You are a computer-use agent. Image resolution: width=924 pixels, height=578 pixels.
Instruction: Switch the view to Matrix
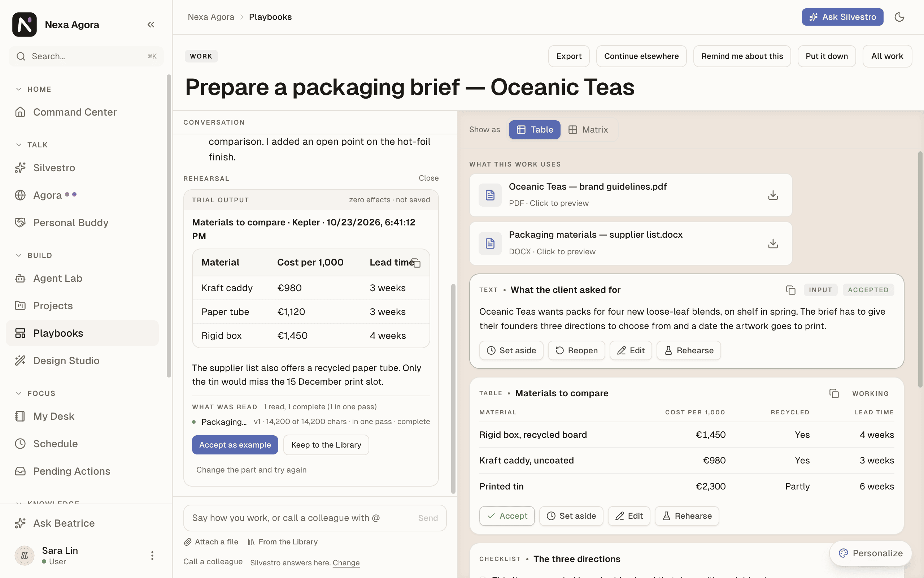[588, 130]
